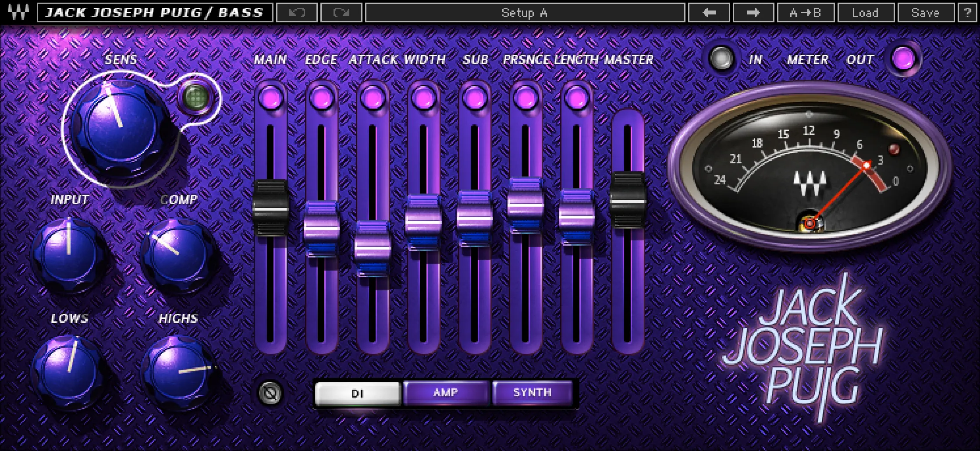Click the EDGE fader handle
Screen dimensions: 980x451
tap(321, 229)
